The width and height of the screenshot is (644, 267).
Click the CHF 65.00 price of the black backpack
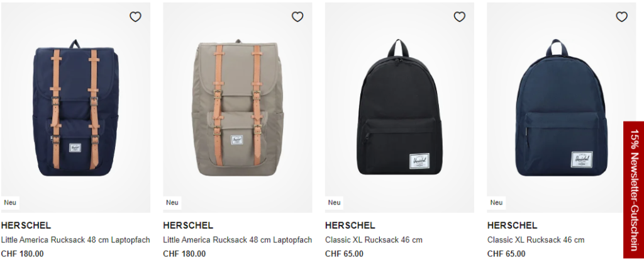(344, 254)
